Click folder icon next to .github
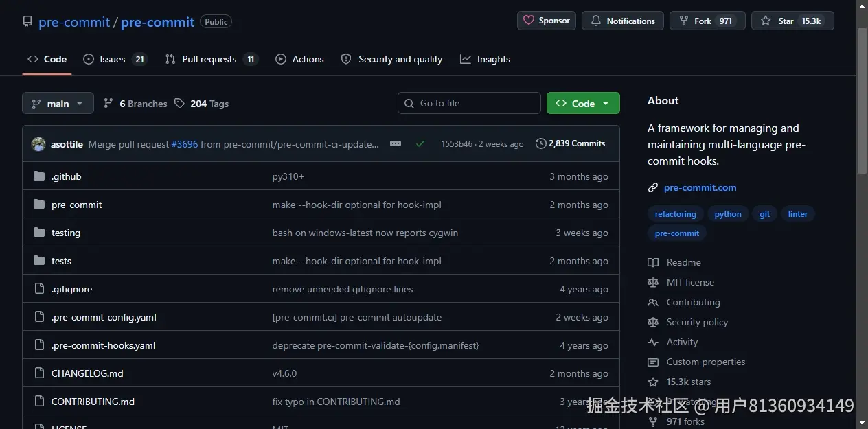 [x=39, y=176]
